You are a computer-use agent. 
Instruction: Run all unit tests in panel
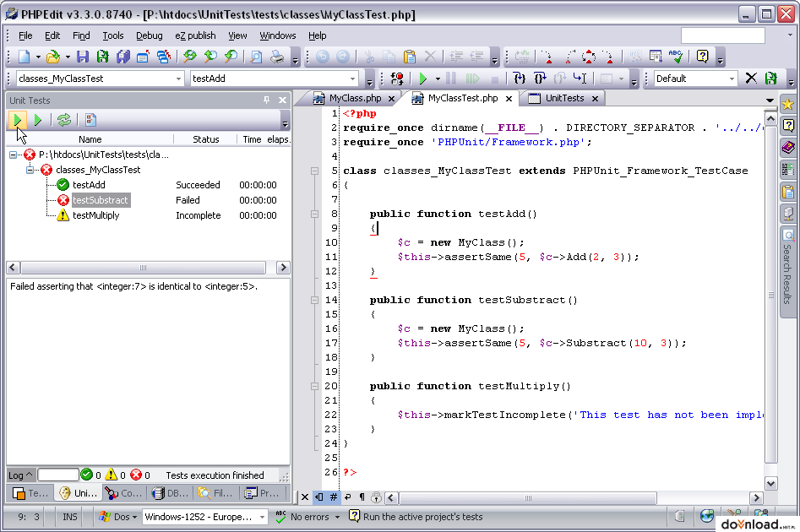[x=18, y=121]
